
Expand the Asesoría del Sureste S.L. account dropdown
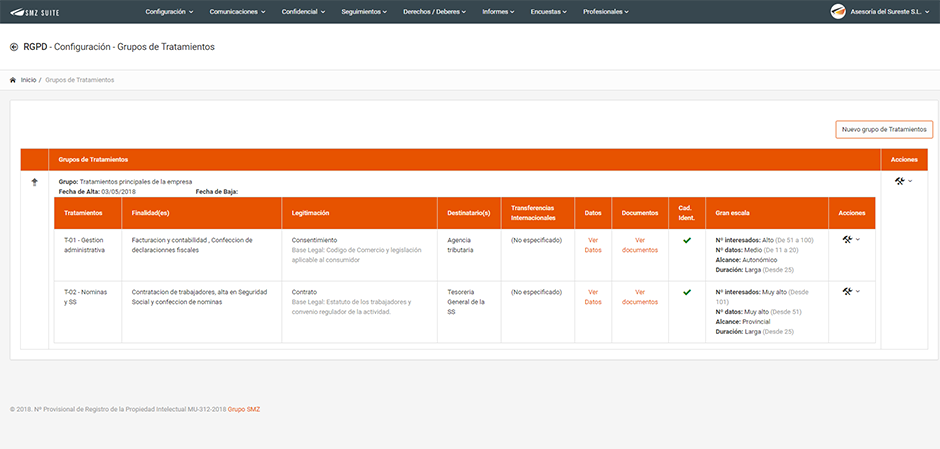tap(890, 11)
